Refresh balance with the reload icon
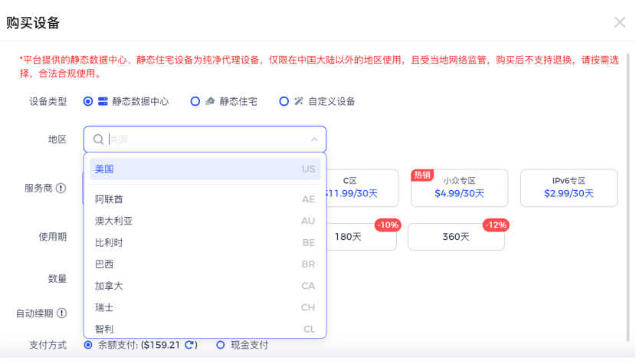 pyautogui.click(x=189, y=345)
